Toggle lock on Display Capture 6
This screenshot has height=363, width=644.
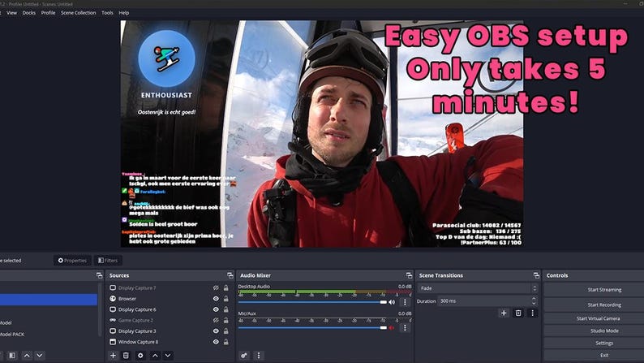pyautogui.click(x=226, y=309)
